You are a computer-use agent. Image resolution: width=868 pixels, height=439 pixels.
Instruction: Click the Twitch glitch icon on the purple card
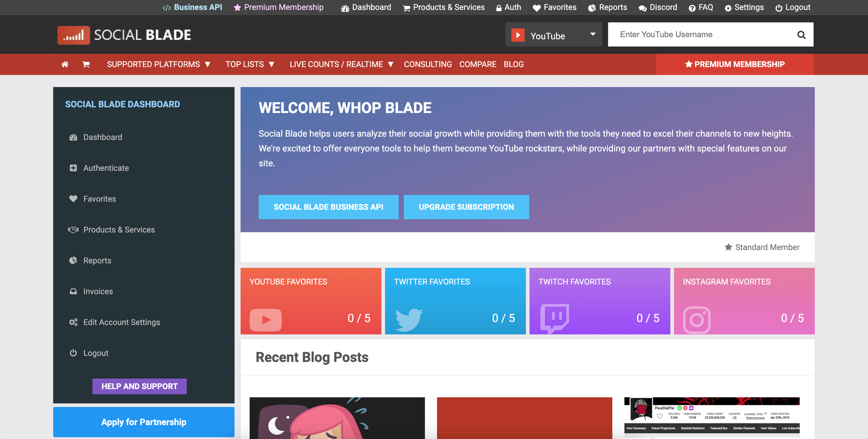[x=555, y=318]
